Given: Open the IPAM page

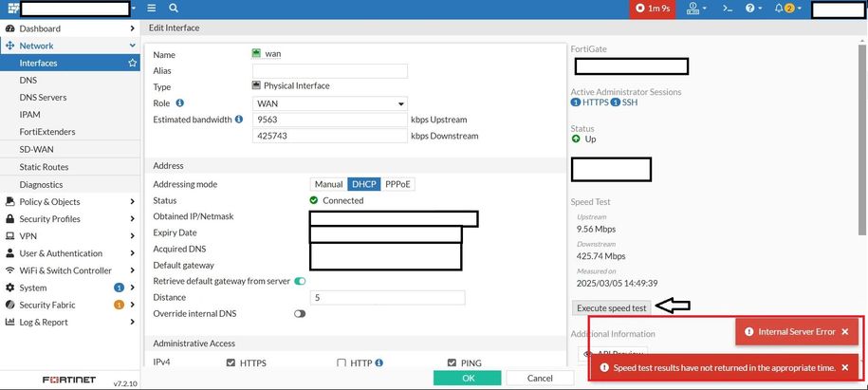Looking at the screenshot, I should tap(70, 115).
